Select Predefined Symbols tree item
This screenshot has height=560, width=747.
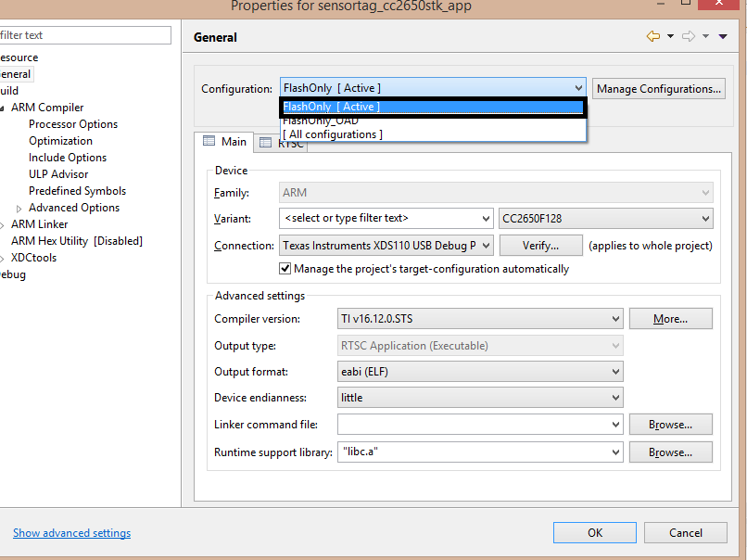tap(77, 191)
